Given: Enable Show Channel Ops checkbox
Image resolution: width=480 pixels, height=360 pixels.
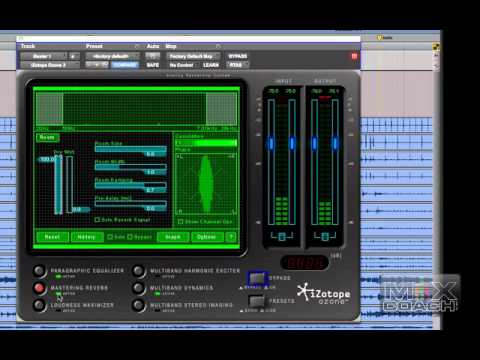Looking at the screenshot, I should [x=180, y=221].
